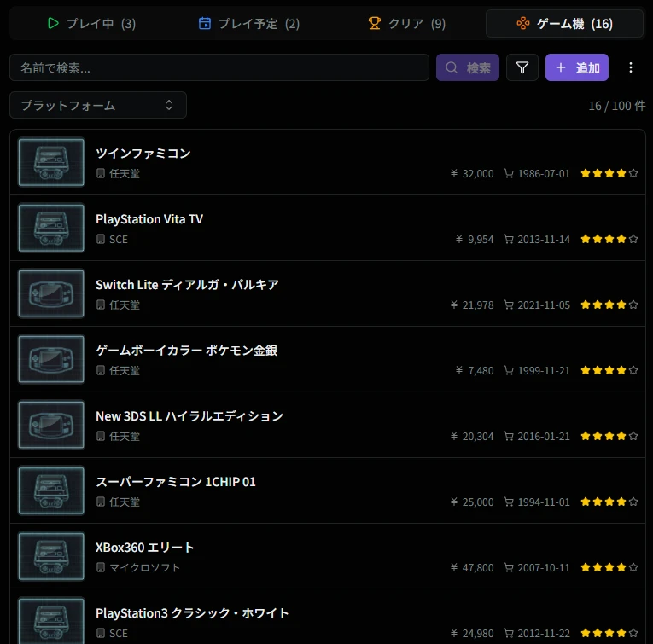The width and height of the screenshot is (653, 644).
Task: Click the price ¥ 9,954
Action: point(475,240)
